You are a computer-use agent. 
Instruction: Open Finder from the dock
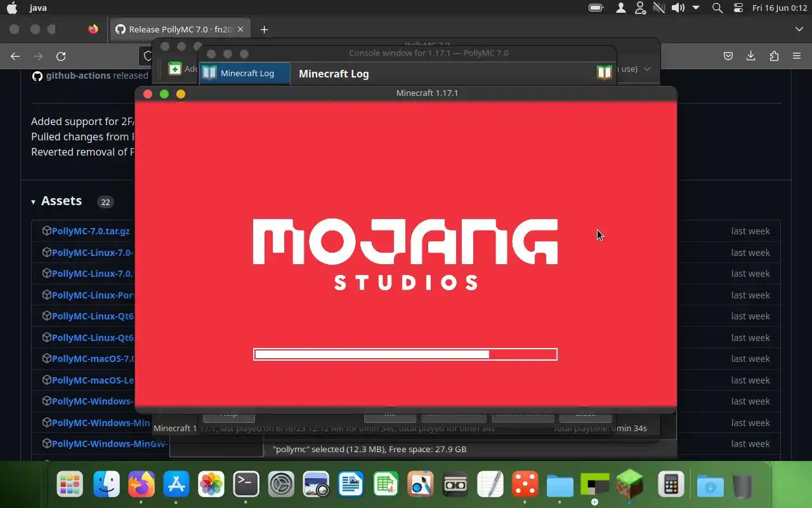pos(107,485)
